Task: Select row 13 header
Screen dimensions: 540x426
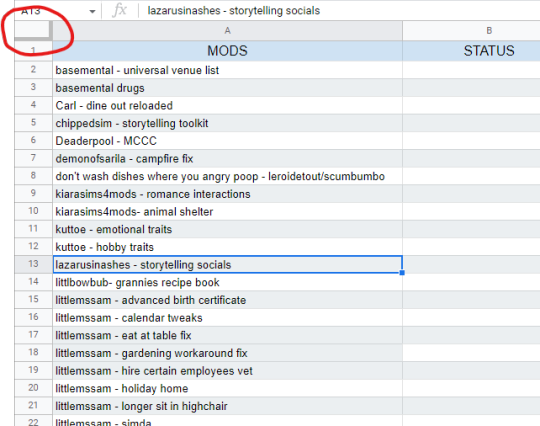Action: 33,264
